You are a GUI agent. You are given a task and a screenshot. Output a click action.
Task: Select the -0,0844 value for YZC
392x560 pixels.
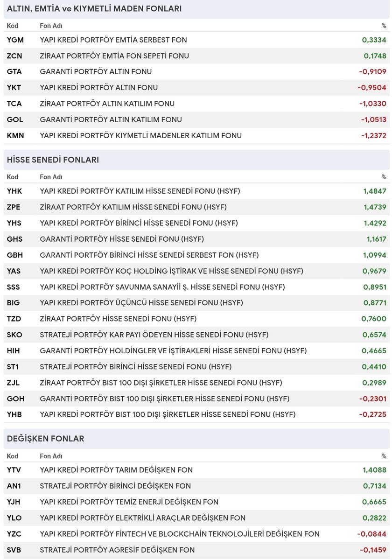372,534
